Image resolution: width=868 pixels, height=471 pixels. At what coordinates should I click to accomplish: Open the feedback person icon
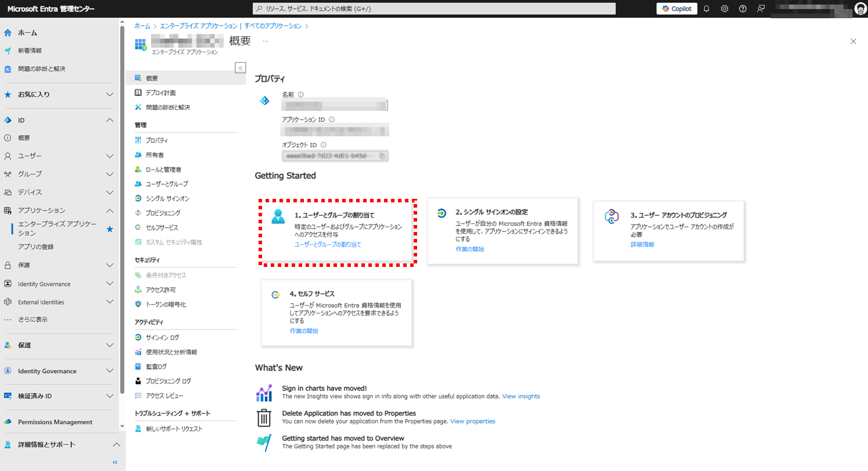pos(761,9)
